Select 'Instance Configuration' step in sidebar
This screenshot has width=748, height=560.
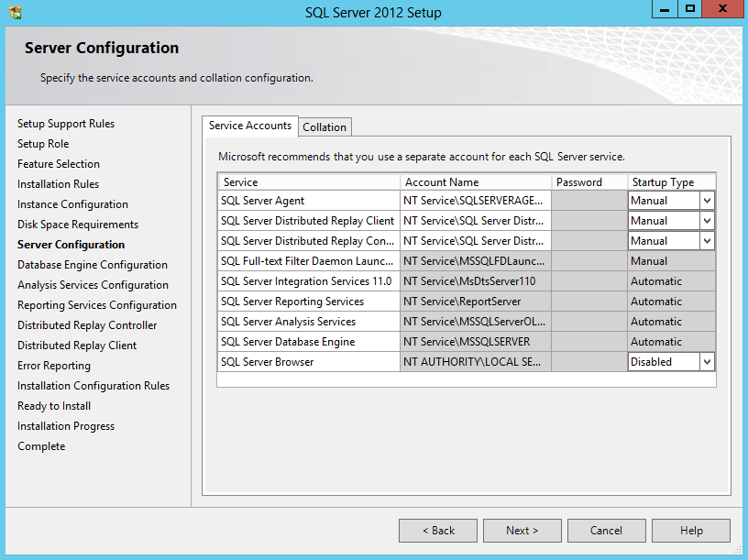pyautogui.click(x=72, y=204)
